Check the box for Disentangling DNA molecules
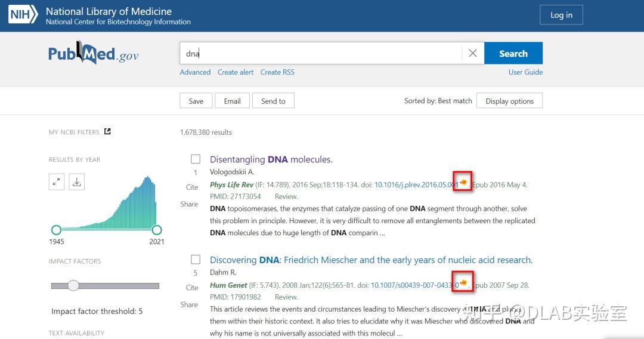Image resolution: width=644 pixels, height=339 pixels. (x=196, y=159)
